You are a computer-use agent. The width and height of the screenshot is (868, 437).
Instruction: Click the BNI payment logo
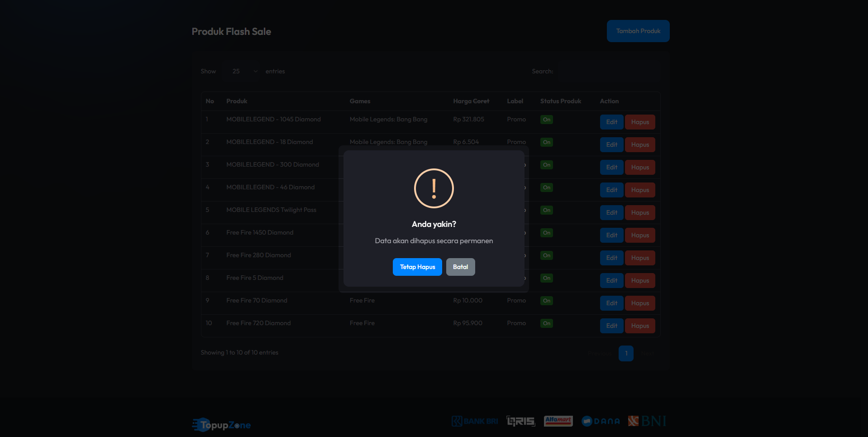point(647,421)
